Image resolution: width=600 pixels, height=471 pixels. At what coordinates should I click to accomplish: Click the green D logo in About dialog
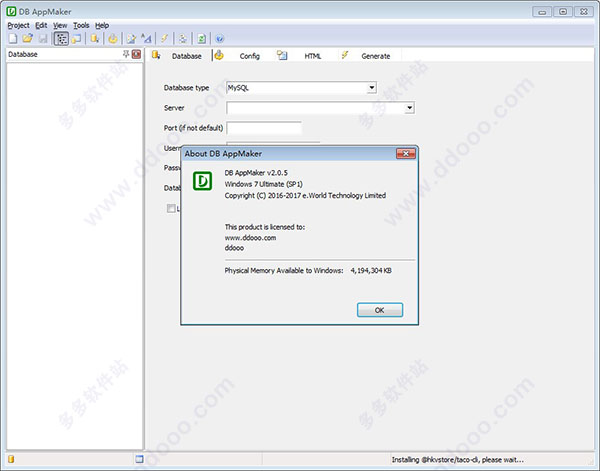pyautogui.click(x=202, y=181)
